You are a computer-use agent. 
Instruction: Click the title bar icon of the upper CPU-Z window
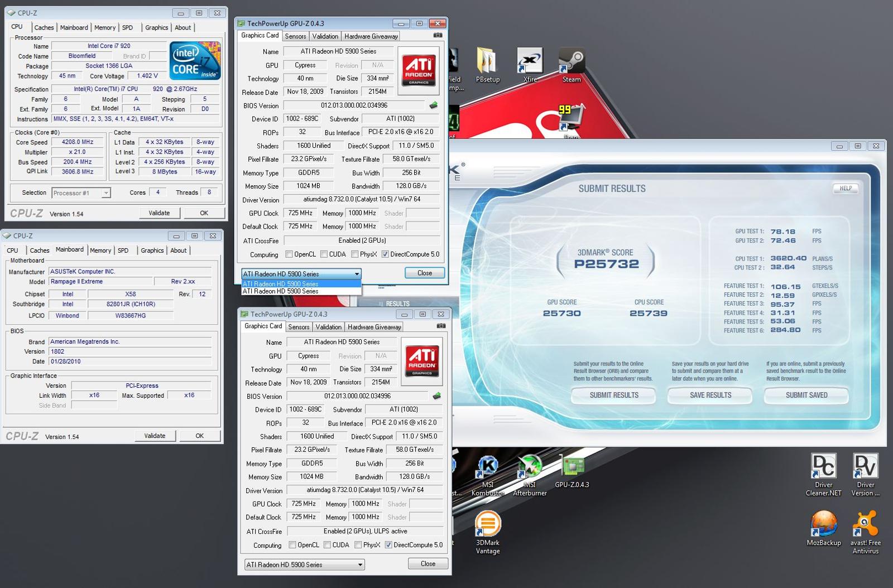pos(11,13)
